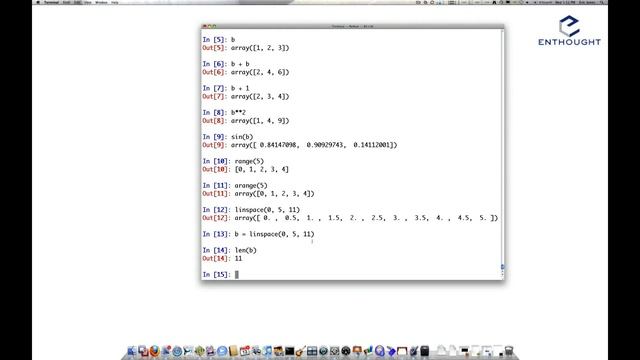Click the 'len(b)' input line
640x360 pixels.
point(245,250)
